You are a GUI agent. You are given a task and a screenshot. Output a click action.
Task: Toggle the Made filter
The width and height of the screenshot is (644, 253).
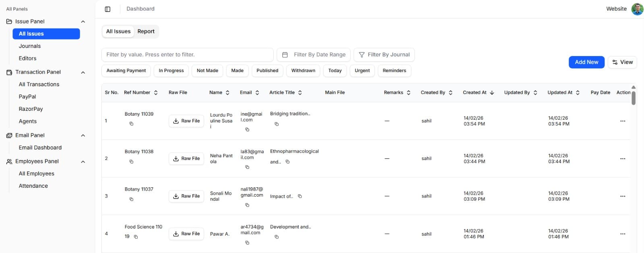coord(237,71)
